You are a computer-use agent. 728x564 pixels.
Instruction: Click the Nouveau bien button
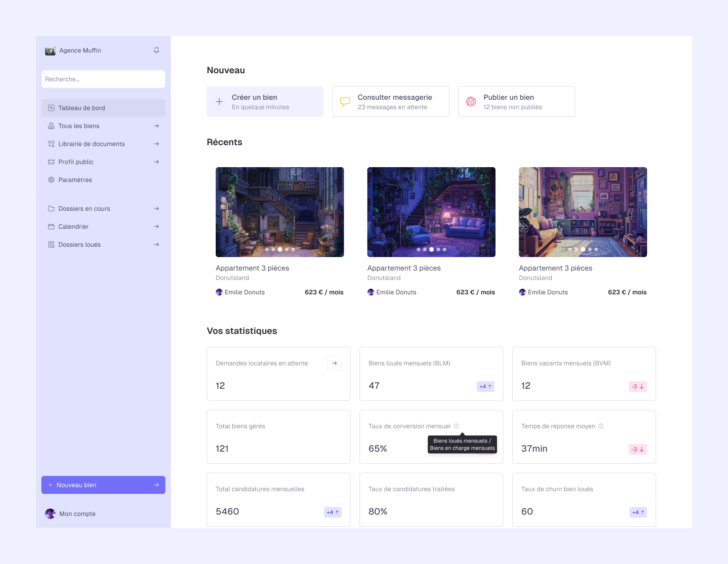point(103,485)
